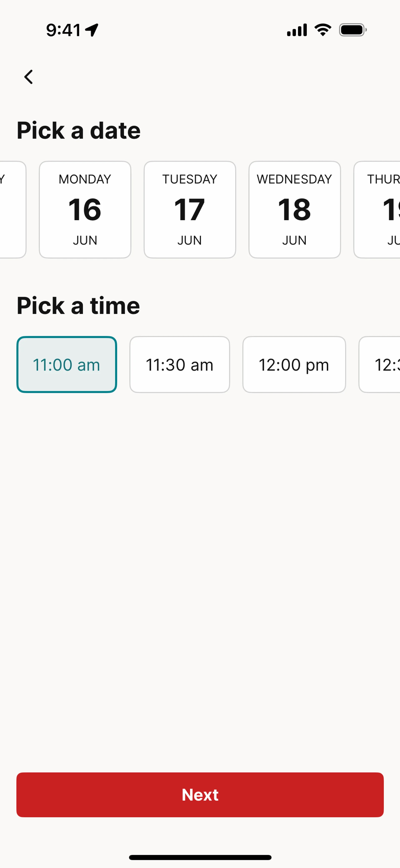The image size is (400, 868).
Task: Deselect the highlighted 11:00 am time slot
Action: pos(67,365)
